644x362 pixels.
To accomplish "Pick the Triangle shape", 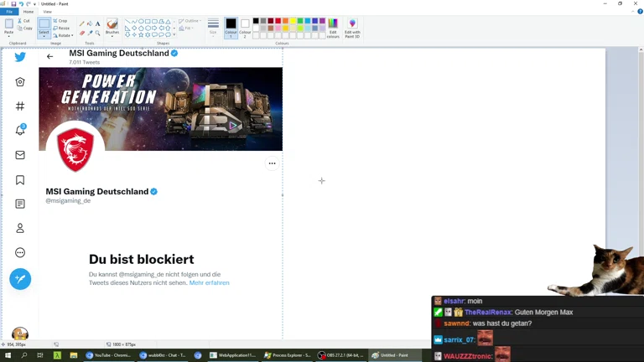I will tap(168, 21).
